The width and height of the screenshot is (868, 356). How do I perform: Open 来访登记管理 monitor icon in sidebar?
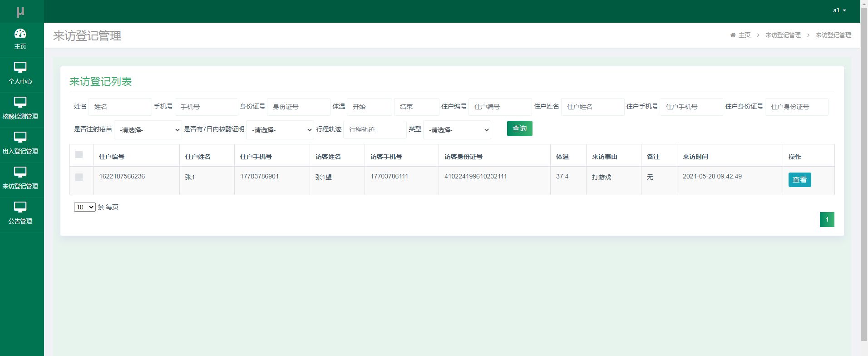[20, 172]
